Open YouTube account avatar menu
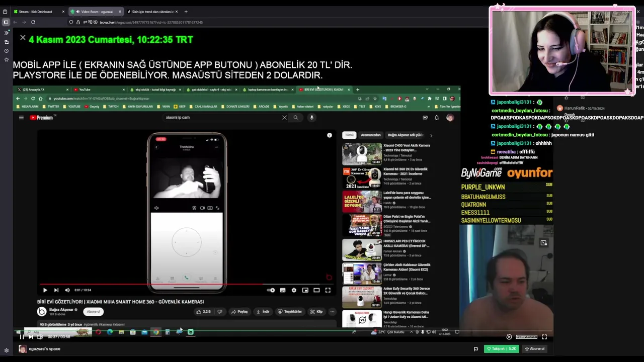This screenshot has width=644, height=362. pyautogui.click(x=450, y=118)
